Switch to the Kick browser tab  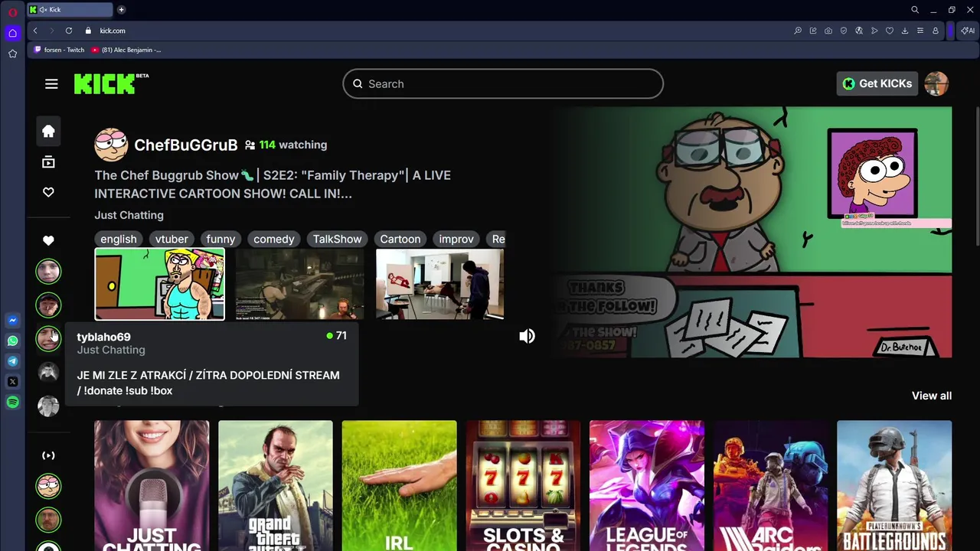[69, 10]
